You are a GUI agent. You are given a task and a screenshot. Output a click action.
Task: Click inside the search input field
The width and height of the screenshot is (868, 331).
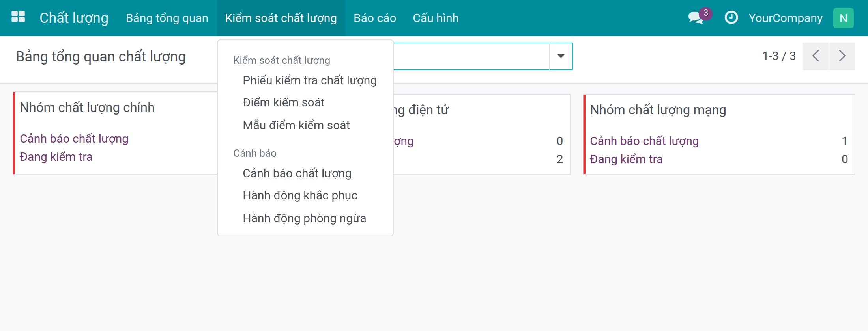pos(471,56)
